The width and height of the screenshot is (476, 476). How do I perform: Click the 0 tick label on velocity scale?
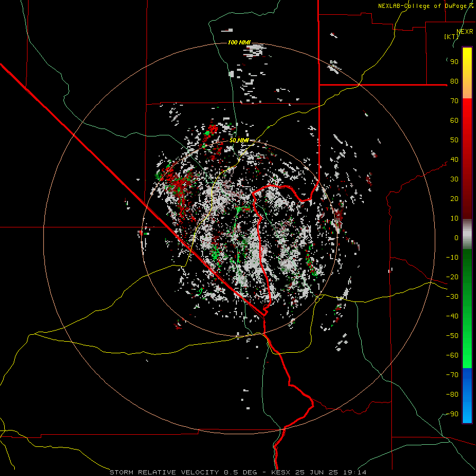click(456, 237)
